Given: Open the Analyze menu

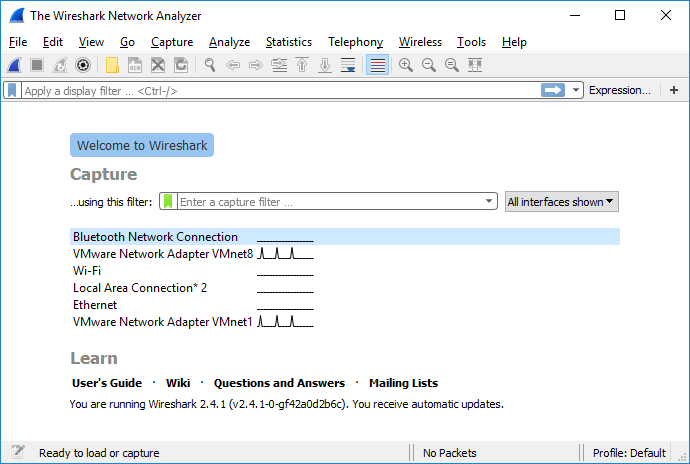Looking at the screenshot, I should [229, 42].
